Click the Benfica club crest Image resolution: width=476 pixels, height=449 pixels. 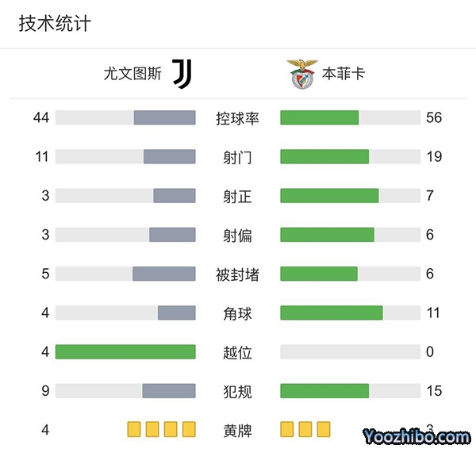click(x=302, y=74)
